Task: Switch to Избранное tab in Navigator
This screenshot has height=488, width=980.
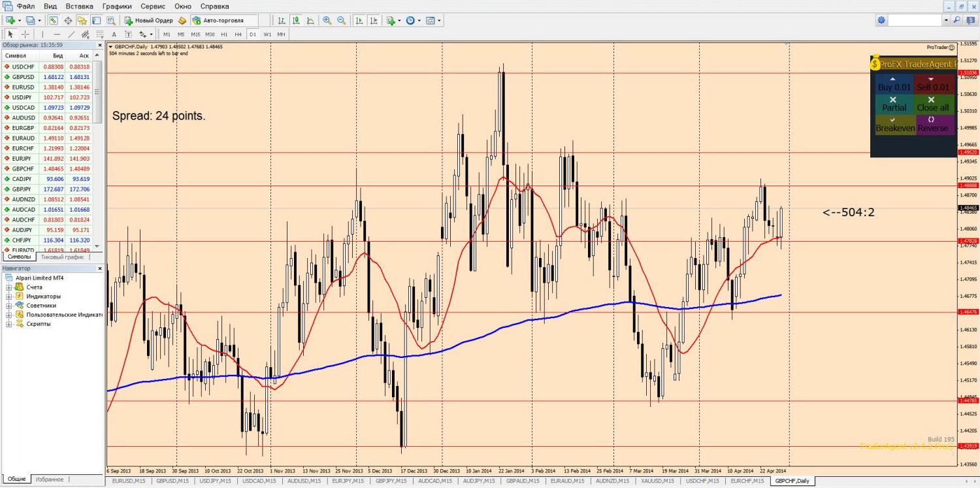Action: (50, 479)
